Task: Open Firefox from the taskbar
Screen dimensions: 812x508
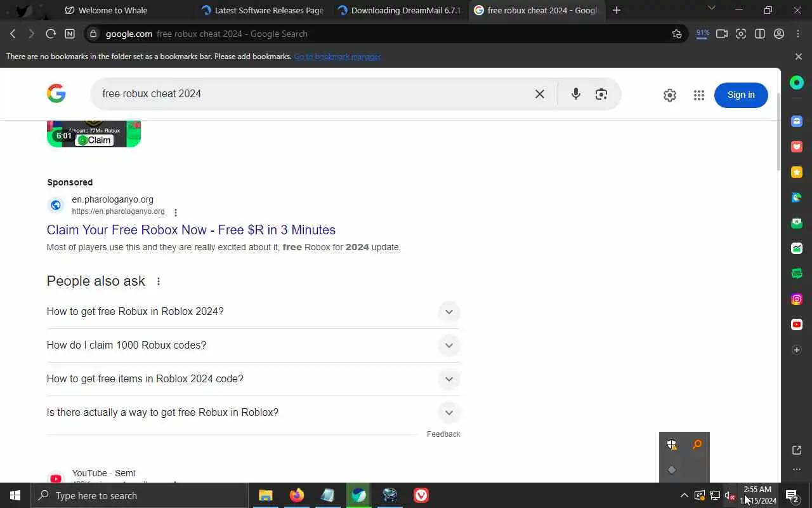Action: [296, 495]
